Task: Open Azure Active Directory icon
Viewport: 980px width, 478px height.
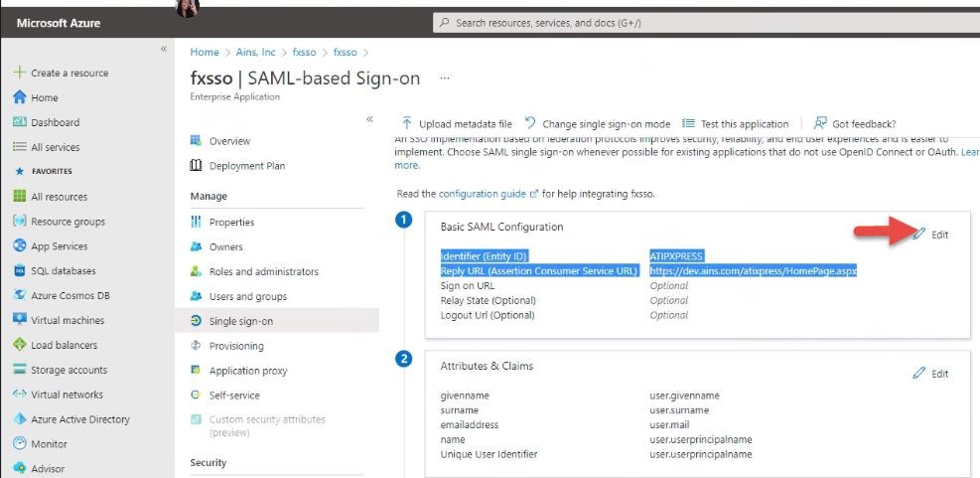Action: tap(20, 419)
